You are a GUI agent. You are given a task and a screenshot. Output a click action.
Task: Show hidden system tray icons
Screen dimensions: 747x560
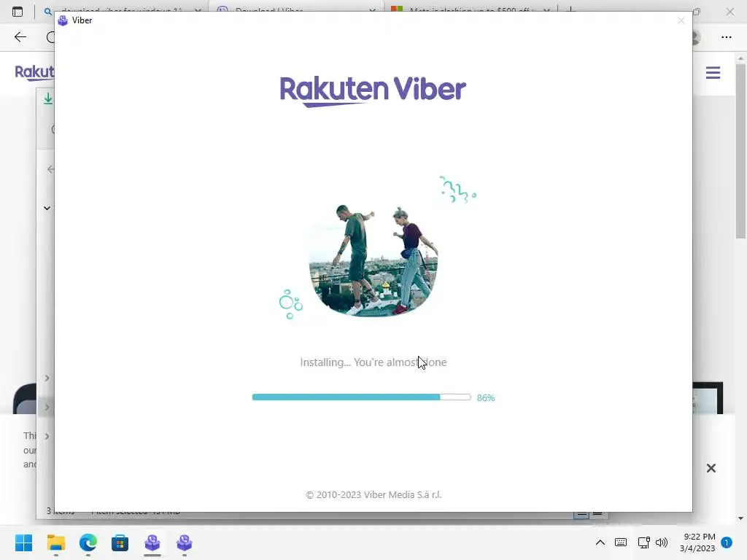(x=600, y=542)
